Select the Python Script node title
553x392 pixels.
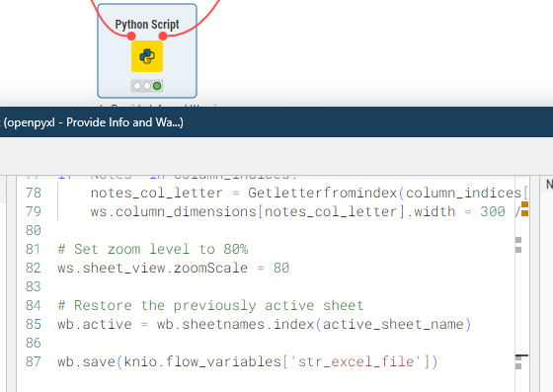(147, 25)
